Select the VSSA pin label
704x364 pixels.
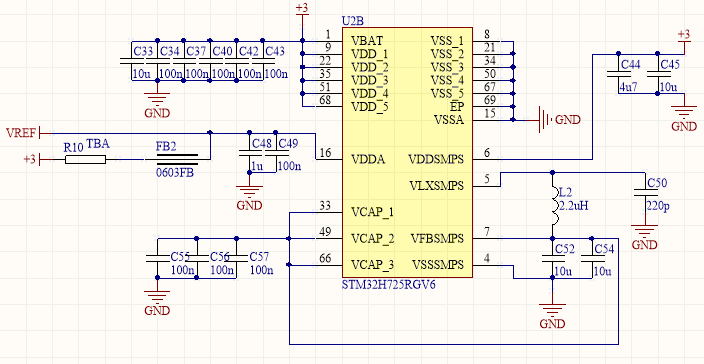pyautogui.click(x=449, y=120)
